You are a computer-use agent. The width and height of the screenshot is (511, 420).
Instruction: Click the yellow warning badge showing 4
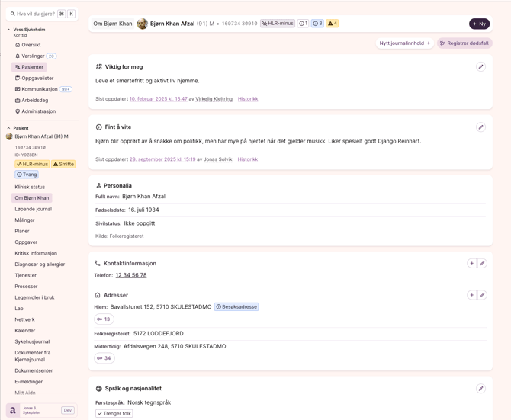pyautogui.click(x=332, y=24)
